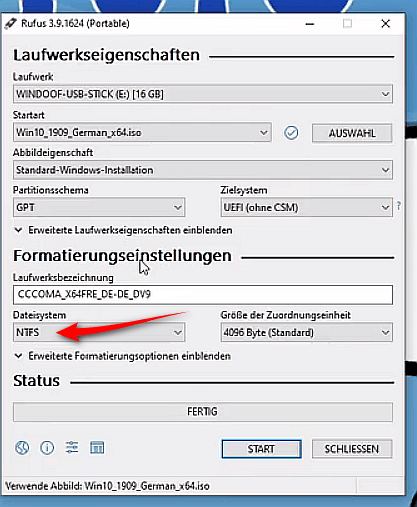Click the Formatierungseinstellungen heading

point(122,256)
